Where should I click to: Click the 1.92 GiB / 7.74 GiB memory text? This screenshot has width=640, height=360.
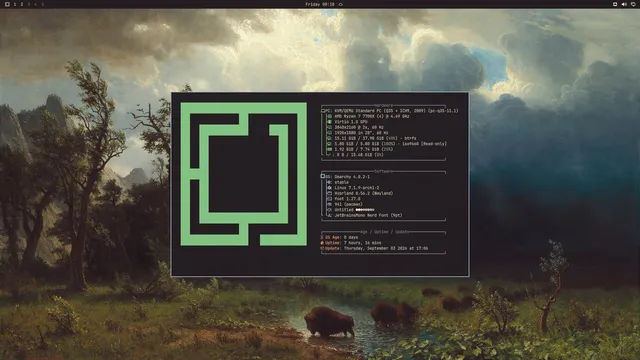click(364, 149)
